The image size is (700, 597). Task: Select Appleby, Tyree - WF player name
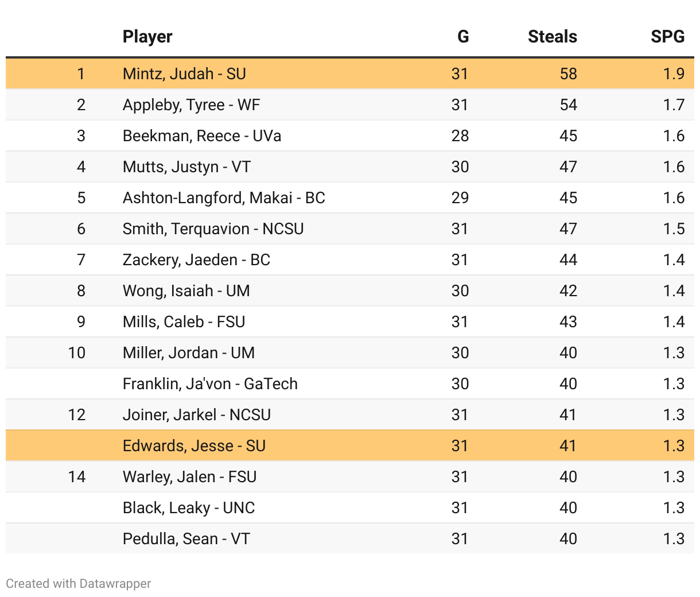pos(191,105)
